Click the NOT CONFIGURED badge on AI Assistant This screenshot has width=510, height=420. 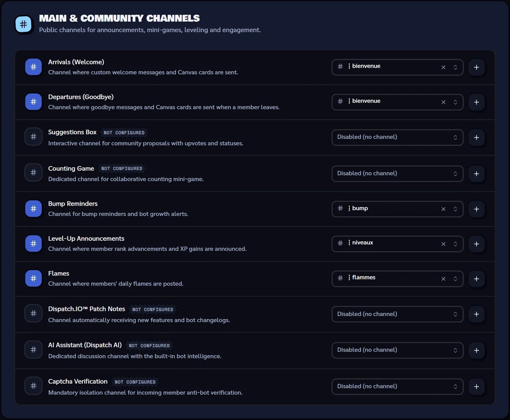(x=149, y=345)
